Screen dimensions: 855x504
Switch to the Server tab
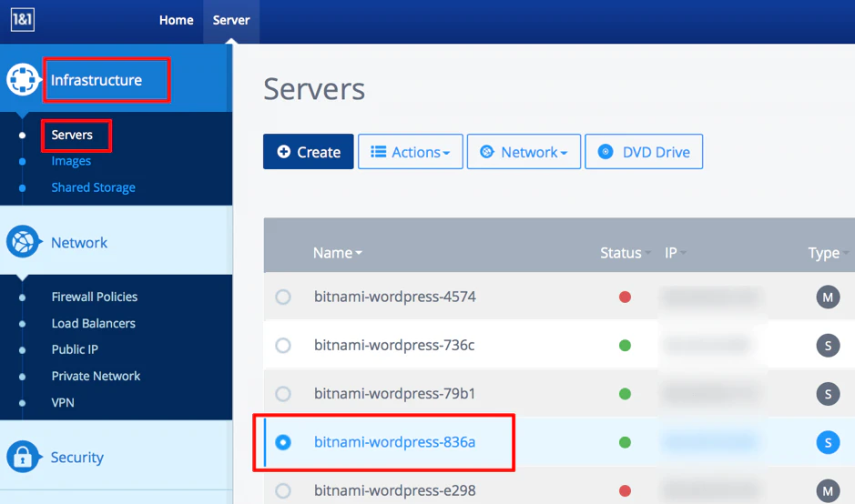coord(231,20)
